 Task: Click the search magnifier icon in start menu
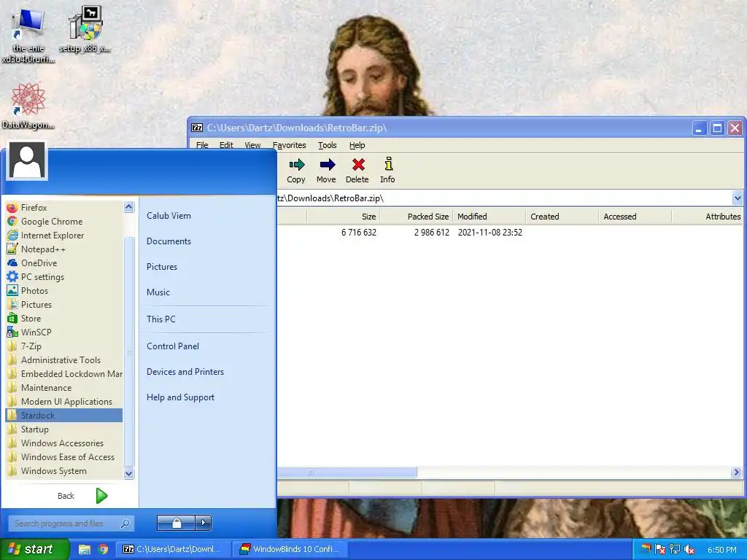(125, 524)
